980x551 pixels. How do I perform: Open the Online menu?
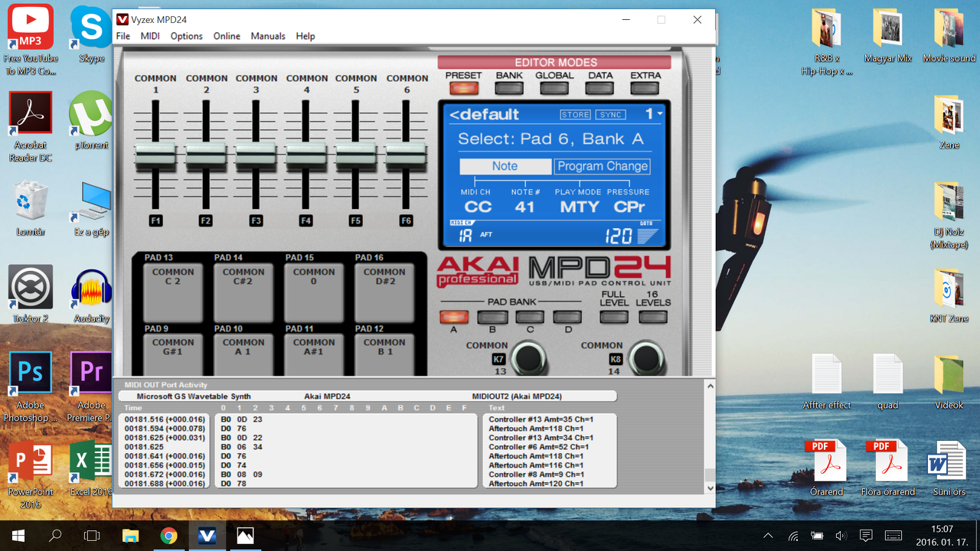227,36
